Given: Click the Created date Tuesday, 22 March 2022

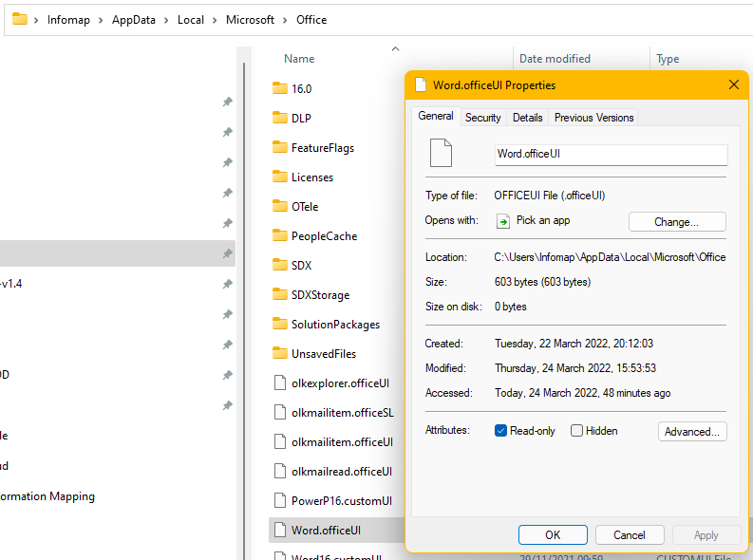Looking at the screenshot, I should coord(574,343).
